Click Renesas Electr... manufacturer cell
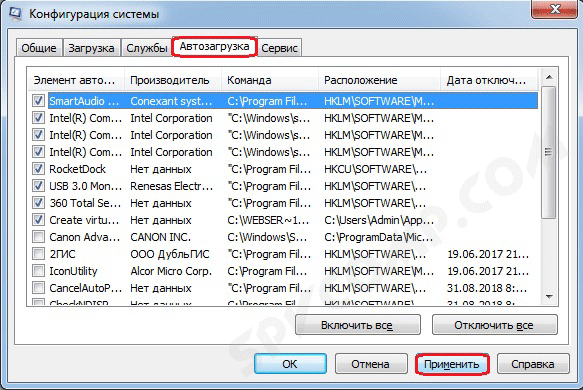This screenshot has height=390, width=583. click(x=172, y=186)
